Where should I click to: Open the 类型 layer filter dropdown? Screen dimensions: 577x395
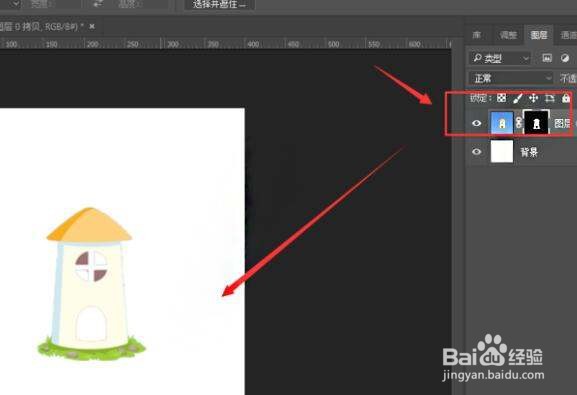click(x=500, y=58)
